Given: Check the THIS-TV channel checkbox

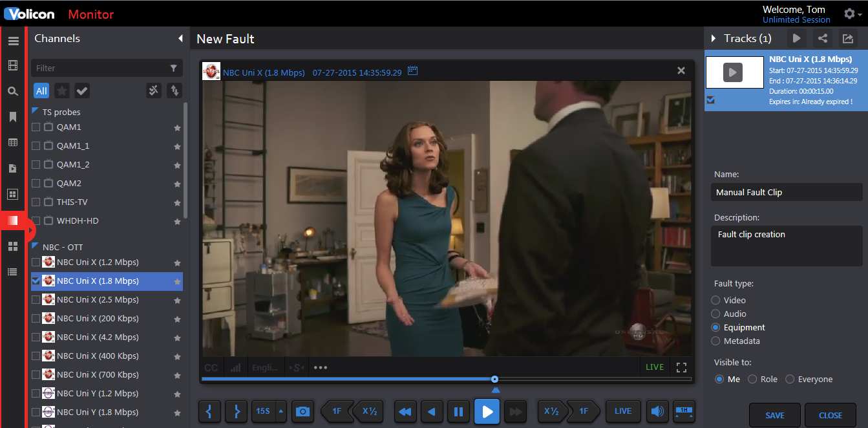Looking at the screenshot, I should pyautogui.click(x=36, y=202).
